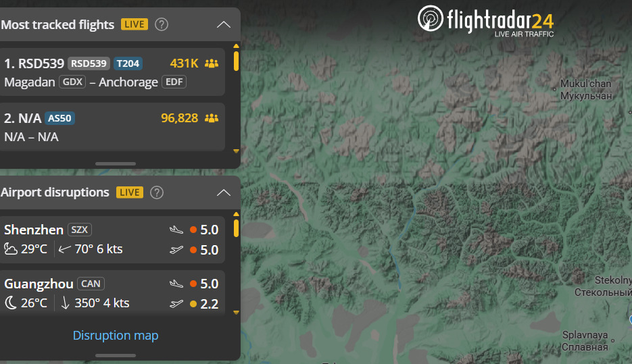Click the SZX airport code badge
This screenshot has width=632, height=364.
(x=79, y=230)
